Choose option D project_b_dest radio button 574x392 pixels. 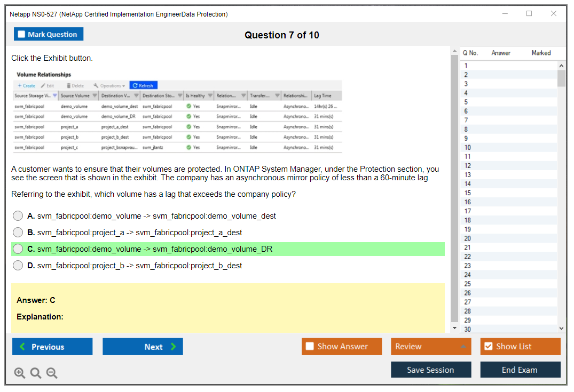tap(18, 266)
